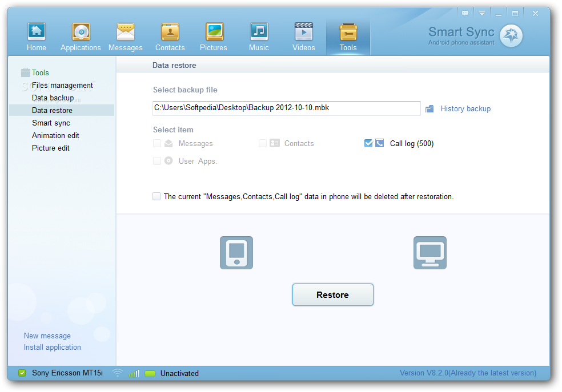Click the Messages envelope item icon
This screenshot has width=562, height=392.
click(168, 144)
